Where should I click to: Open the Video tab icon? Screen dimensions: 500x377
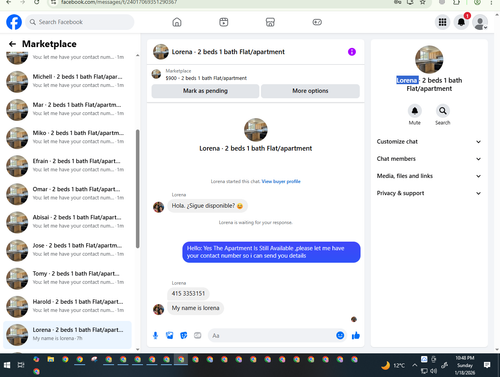point(224,22)
